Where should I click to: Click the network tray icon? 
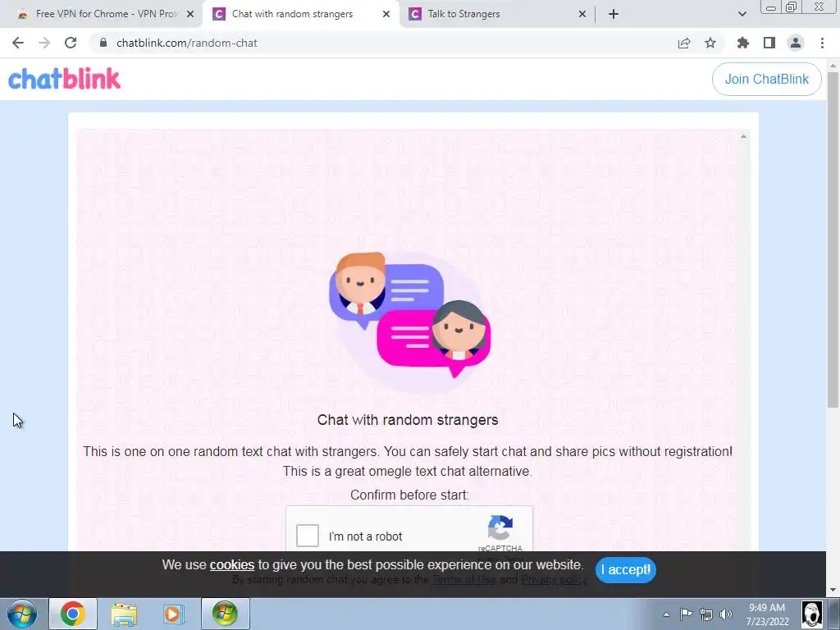tap(706, 614)
